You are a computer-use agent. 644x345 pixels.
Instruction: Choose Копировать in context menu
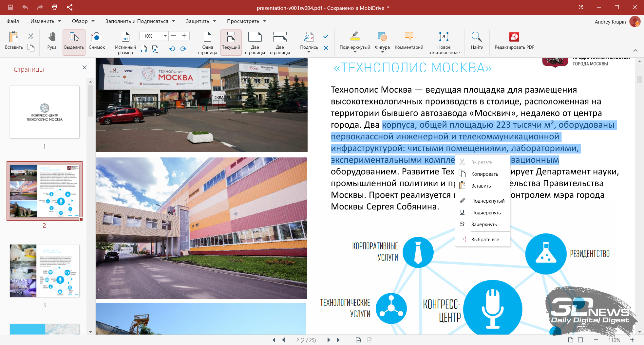point(483,174)
